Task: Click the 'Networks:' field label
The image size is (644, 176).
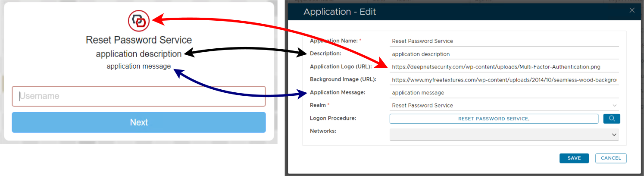Action: coord(323,131)
